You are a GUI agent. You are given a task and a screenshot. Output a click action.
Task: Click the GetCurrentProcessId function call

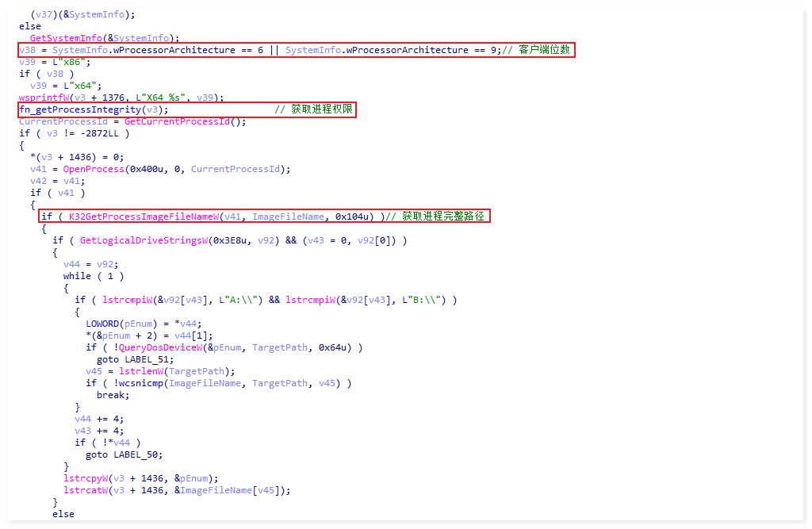coord(182,121)
